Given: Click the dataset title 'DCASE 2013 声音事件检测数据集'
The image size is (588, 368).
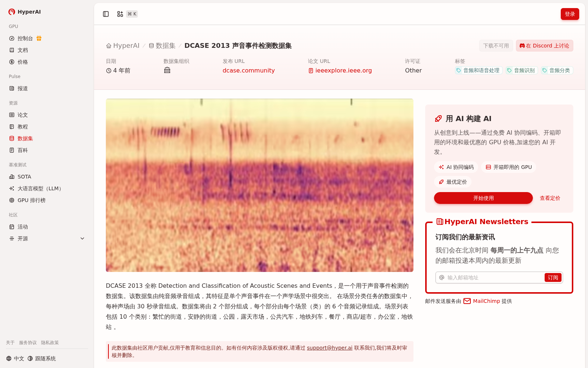Looking at the screenshot, I should pyautogui.click(x=238, y=46).
